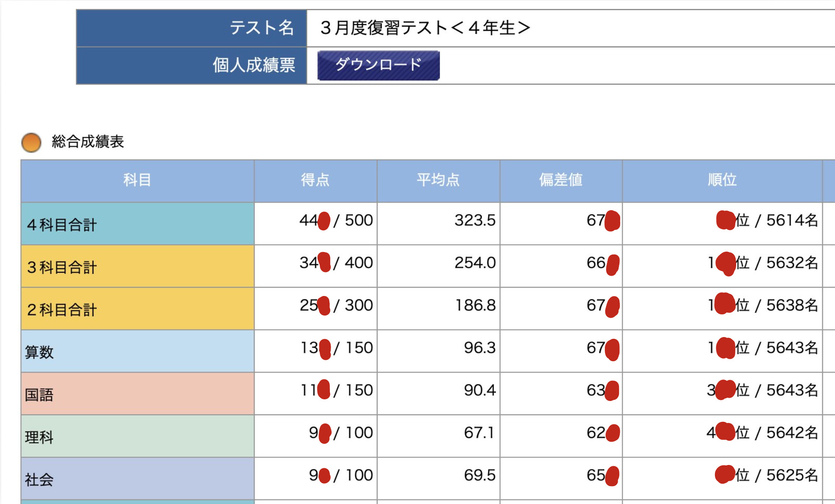Click the 5614名 rank cell
Image resolution: width=835 pixels, height=504 pixels.
791,220
